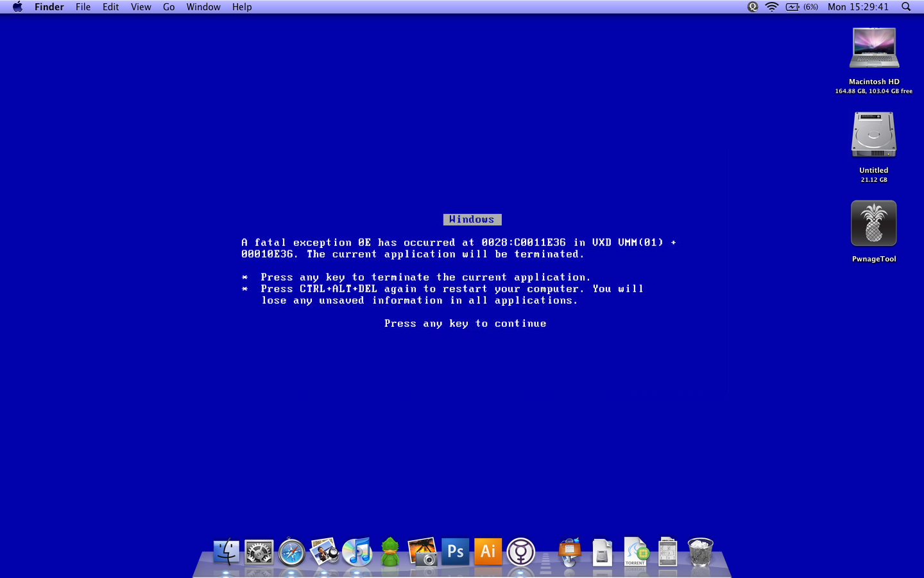Open the Apple menu
Image resolution: width=924 pixels, height=578 pixels.
point(17,7)
